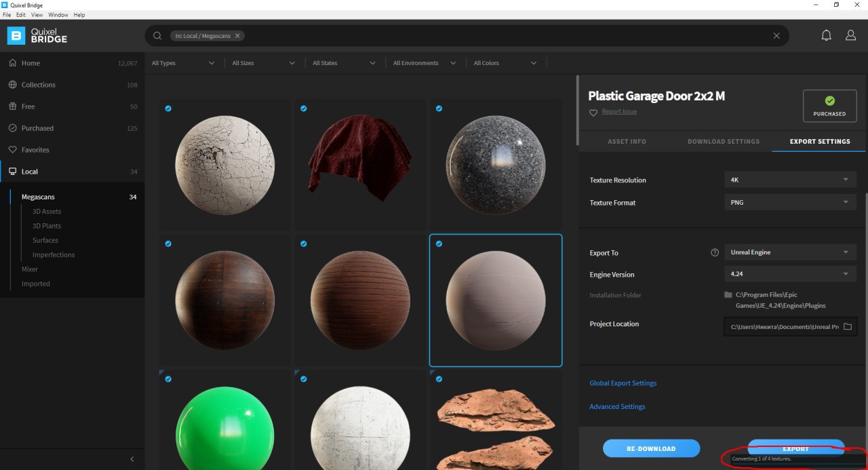Open the All Sizes filter dropdown
This screenshot has height=470, width=868.
(x=264, y=63)
